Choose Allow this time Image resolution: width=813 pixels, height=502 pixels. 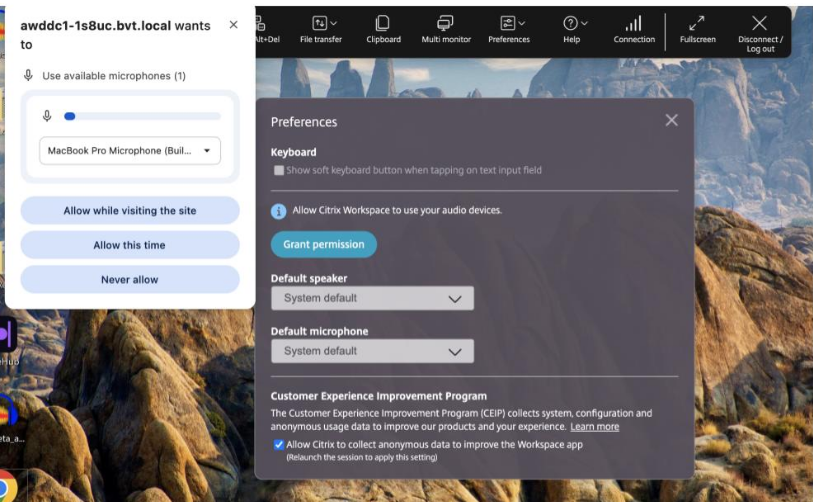(x=130, y=245)
